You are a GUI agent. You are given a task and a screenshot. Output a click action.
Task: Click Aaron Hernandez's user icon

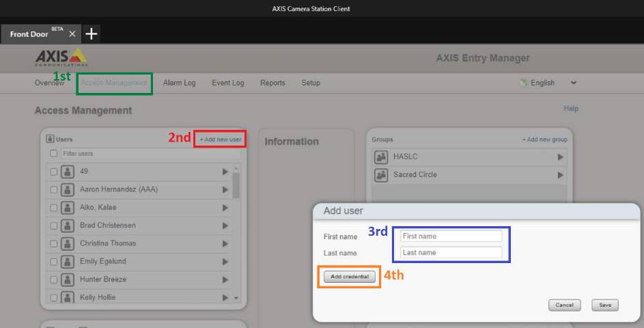coord(68,189)
